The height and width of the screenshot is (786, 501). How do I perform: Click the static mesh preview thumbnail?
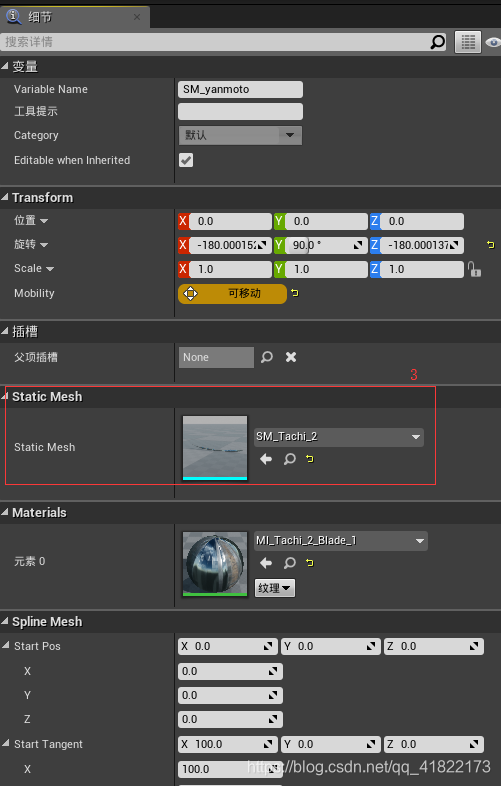[215, 448]
